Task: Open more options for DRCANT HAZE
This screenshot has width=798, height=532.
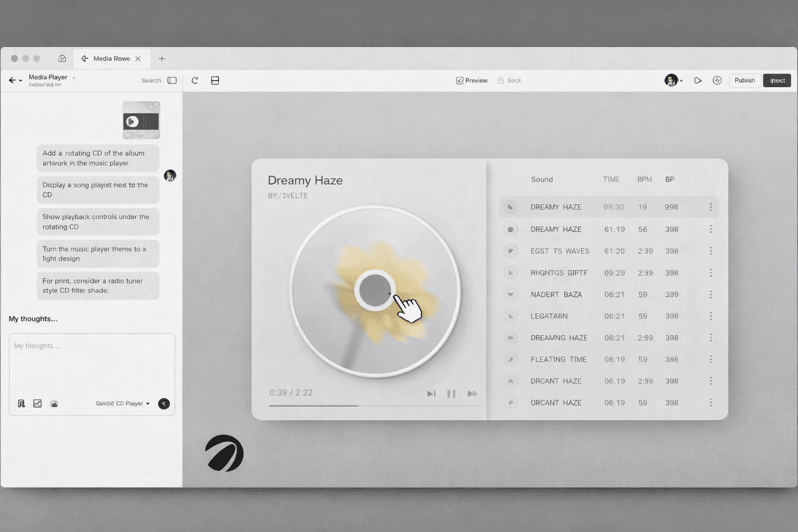Action: 711,381
